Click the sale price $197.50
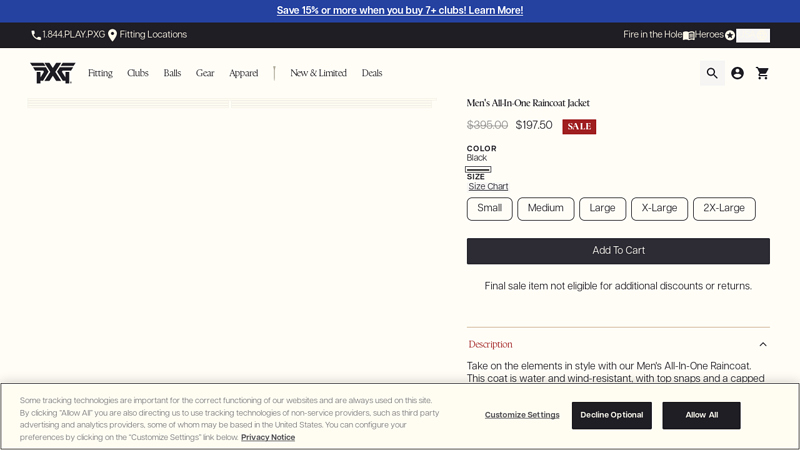 (x=534, y=125)
